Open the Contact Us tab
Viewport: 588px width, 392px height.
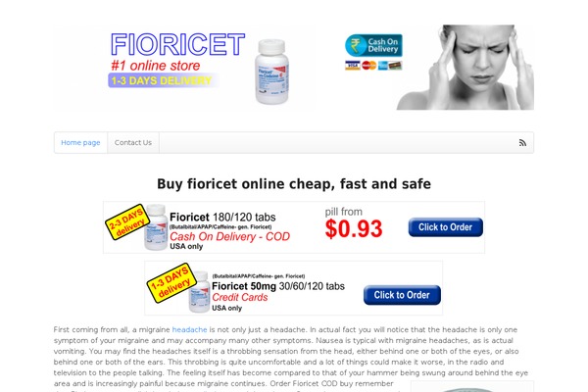[133, 142]
